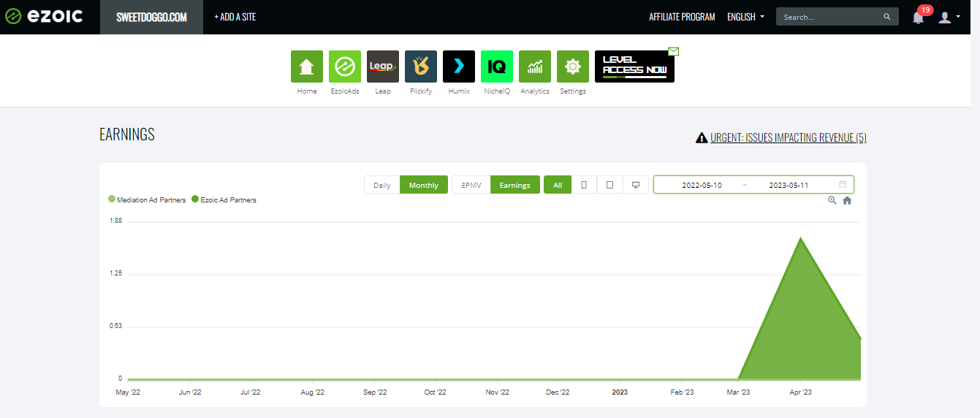Click the Apr '23 earnings peak

click(x=801, y=239)
